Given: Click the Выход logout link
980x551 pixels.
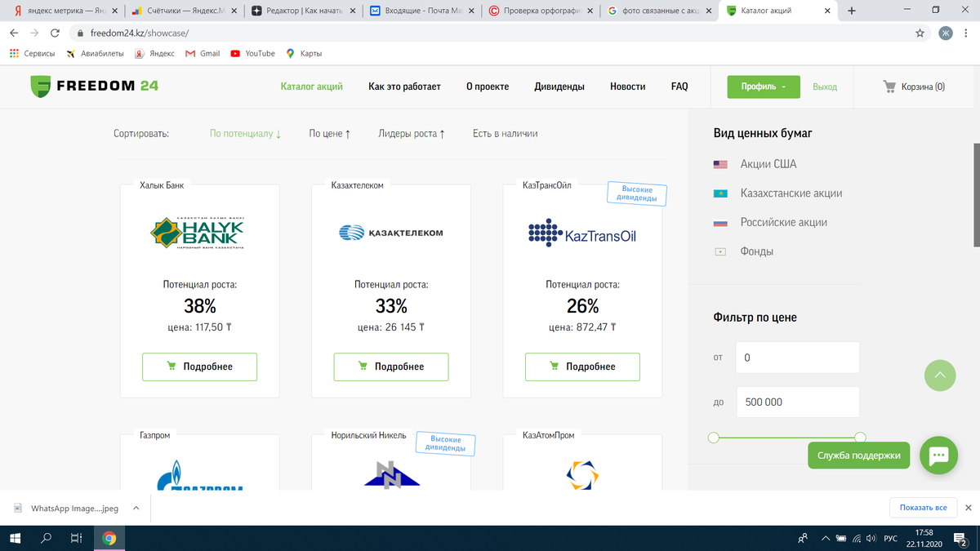Looking at the screenshot, I should [825, 87].
